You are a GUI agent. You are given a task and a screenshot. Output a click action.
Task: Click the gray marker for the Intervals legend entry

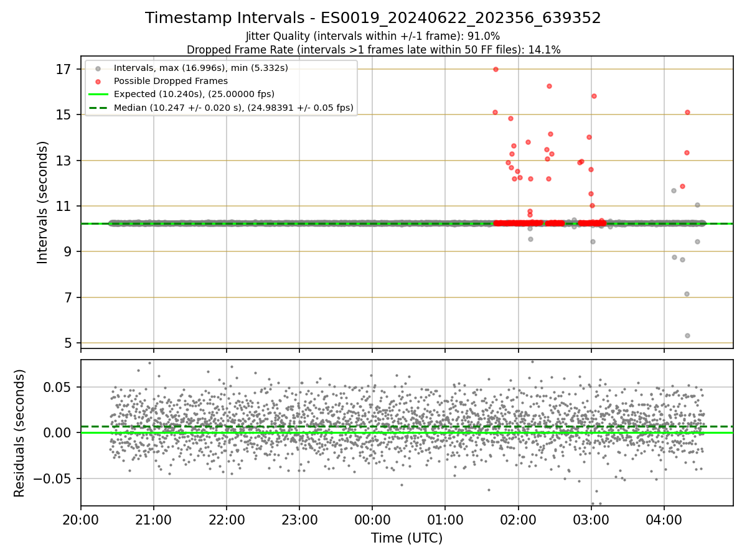click(x=98, y=68)
